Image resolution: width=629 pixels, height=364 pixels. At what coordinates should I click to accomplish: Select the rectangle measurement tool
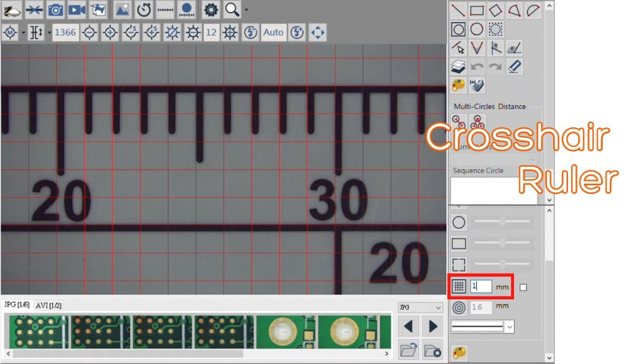(477, 10)
